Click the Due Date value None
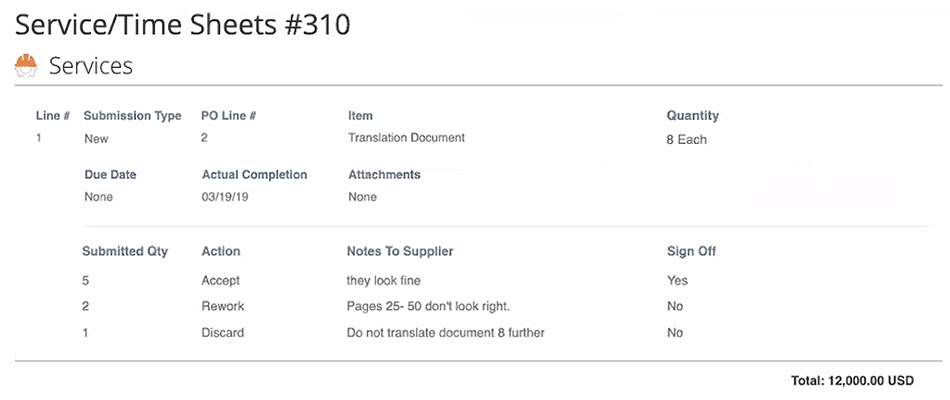This screenshot has height=400, width=950. (x=99, y=197)
